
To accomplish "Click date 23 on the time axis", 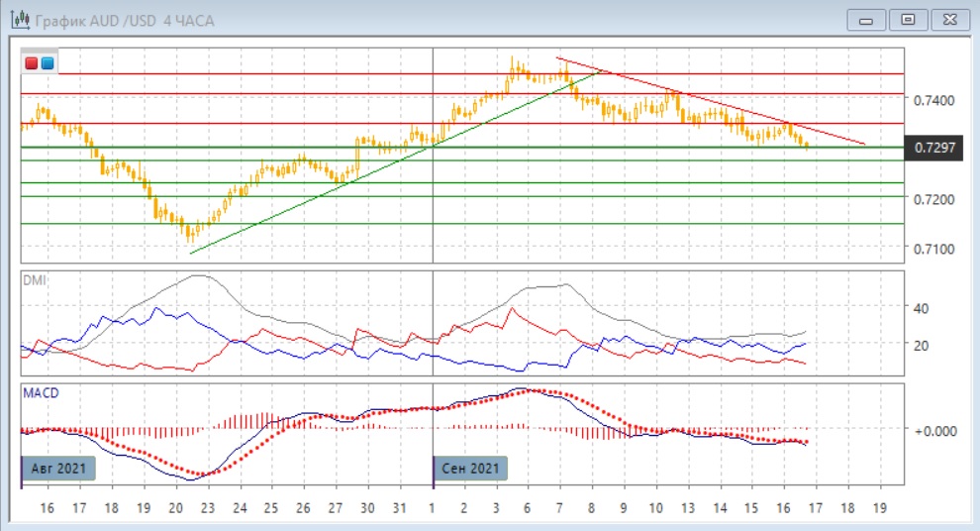I will pyautogui.click(x=208, y=508).
